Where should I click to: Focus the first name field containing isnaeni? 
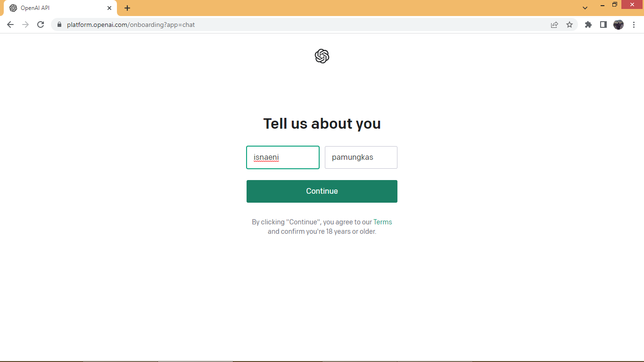(283, 157)
